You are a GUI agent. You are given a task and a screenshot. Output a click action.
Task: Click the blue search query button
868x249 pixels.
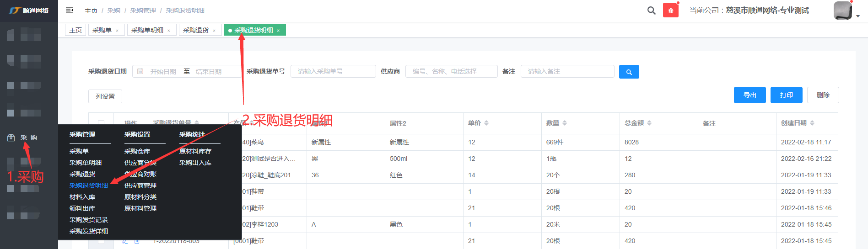point(629,72)
